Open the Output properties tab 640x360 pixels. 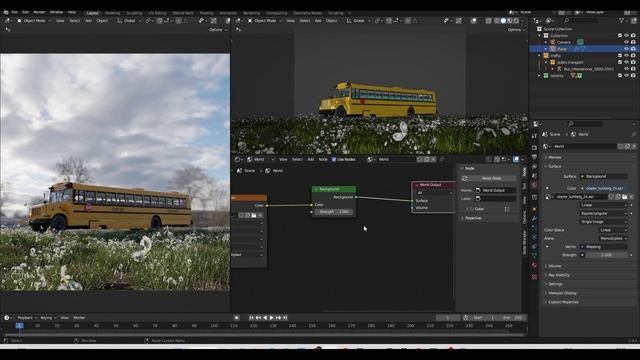point(534,157)
